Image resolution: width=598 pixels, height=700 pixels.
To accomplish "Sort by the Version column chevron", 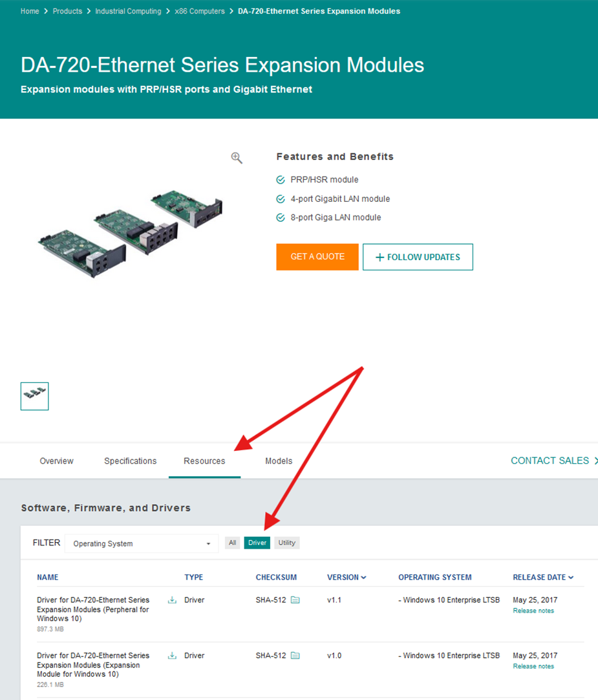I will (364, 578).
